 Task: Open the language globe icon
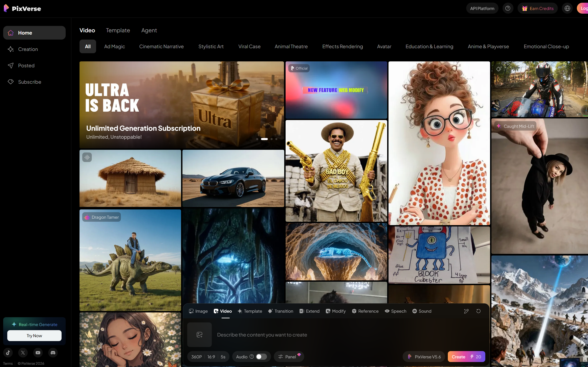click(567, 8)
